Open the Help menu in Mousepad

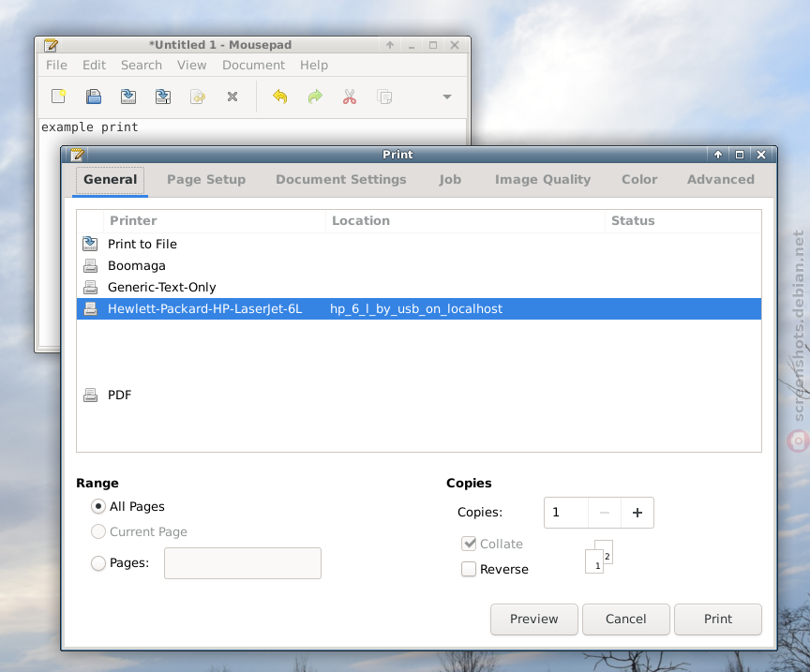point(314,65)
